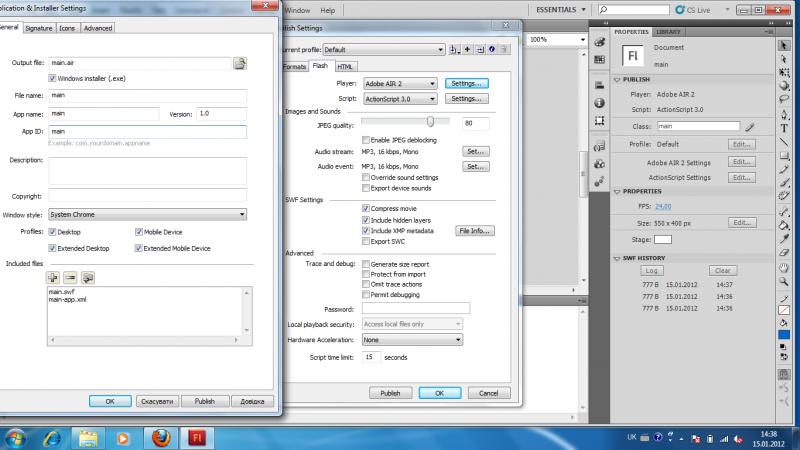
Task: Select the Text tool
Action: 784,128
